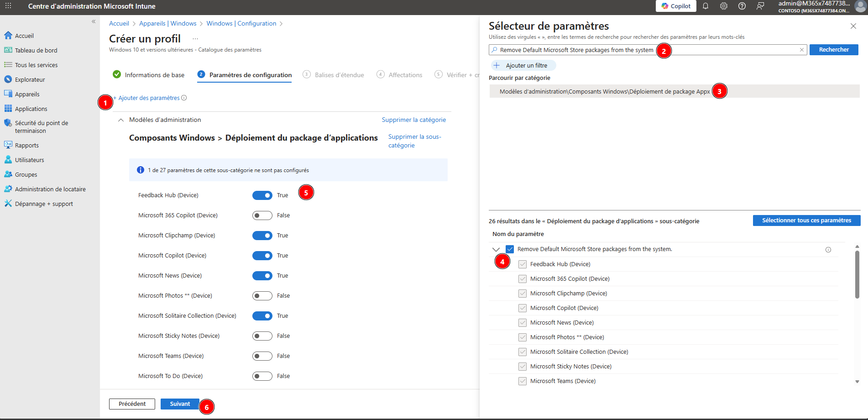Open Administration de locataire in sidebar
Screen dimensions: 868x420
pos(50,189)
